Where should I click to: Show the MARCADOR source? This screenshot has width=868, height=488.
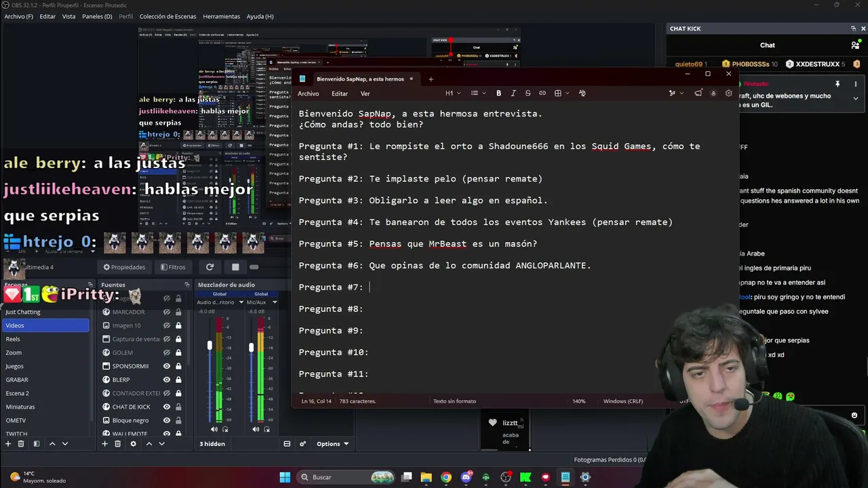click(167, 312)
